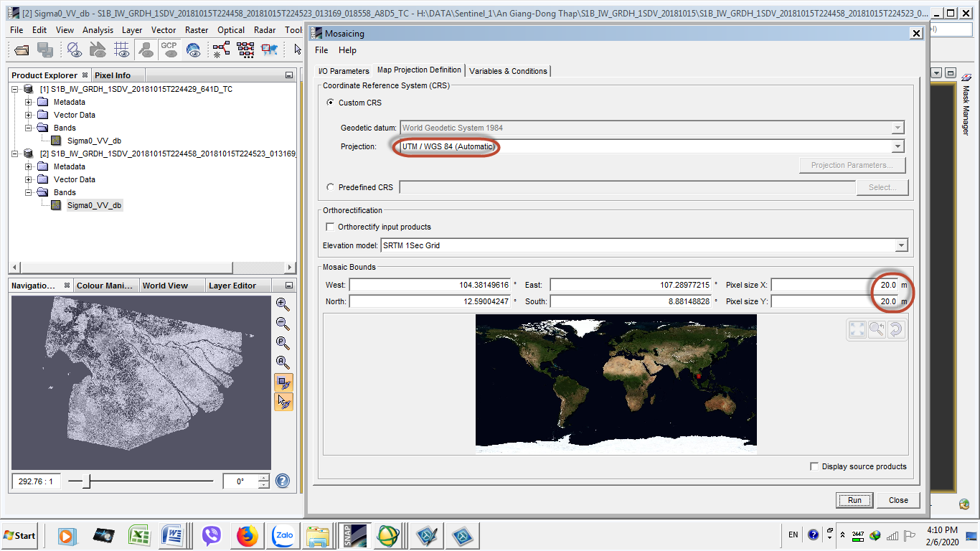Open the Radar menu in SNAP
980x551 pixels.
coord(265,30)
